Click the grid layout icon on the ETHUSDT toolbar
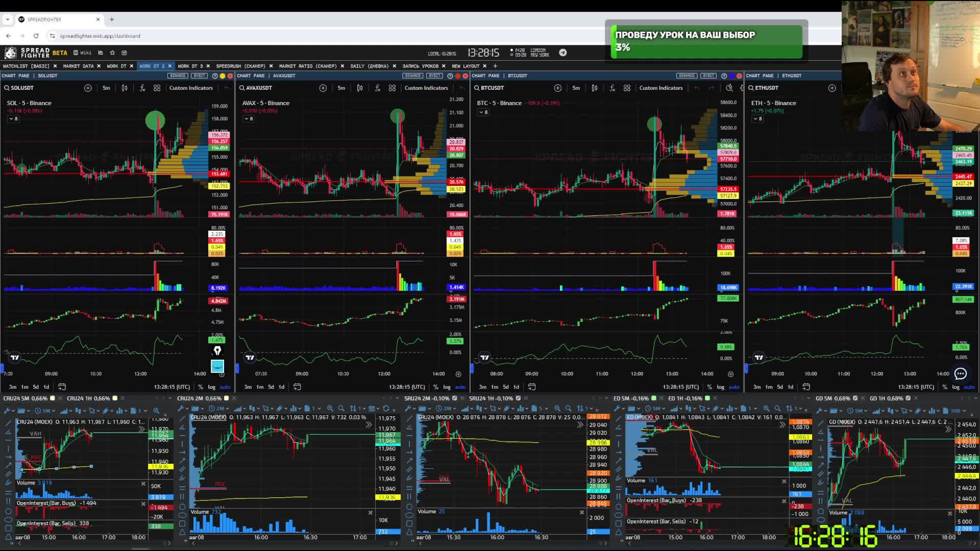The image size is (980, 551). [x=901, y=88]
